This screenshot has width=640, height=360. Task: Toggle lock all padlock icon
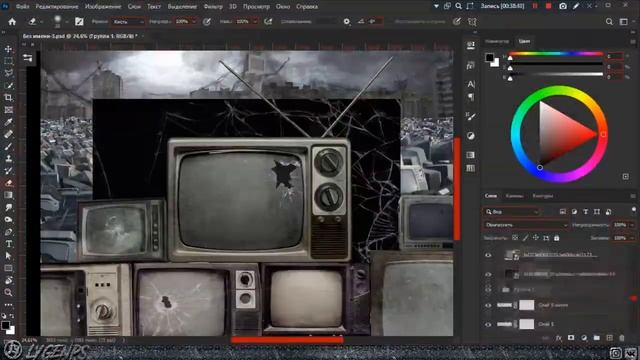[x=556, y=238]
